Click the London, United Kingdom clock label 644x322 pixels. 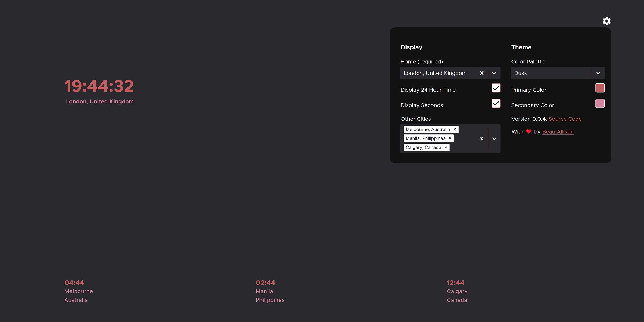pos(100,101)
